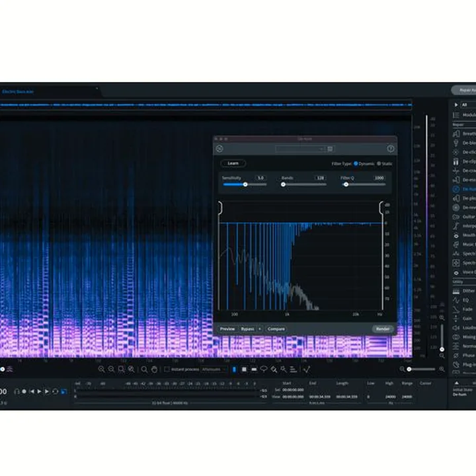Open the De-bleed module

(464, 143)
